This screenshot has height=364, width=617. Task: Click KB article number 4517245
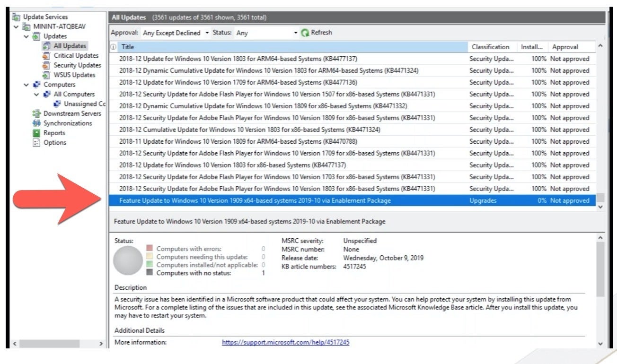pos(354,267)
